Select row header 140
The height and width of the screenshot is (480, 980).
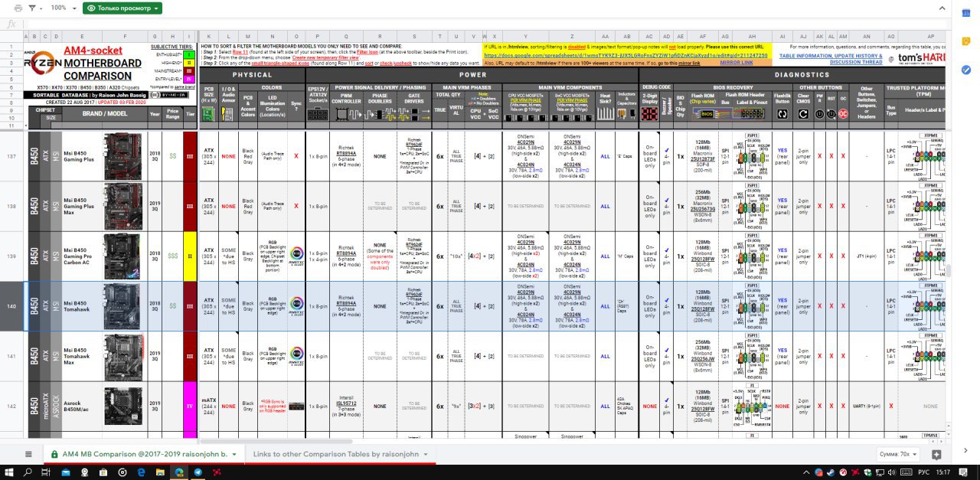click(11, 306)
